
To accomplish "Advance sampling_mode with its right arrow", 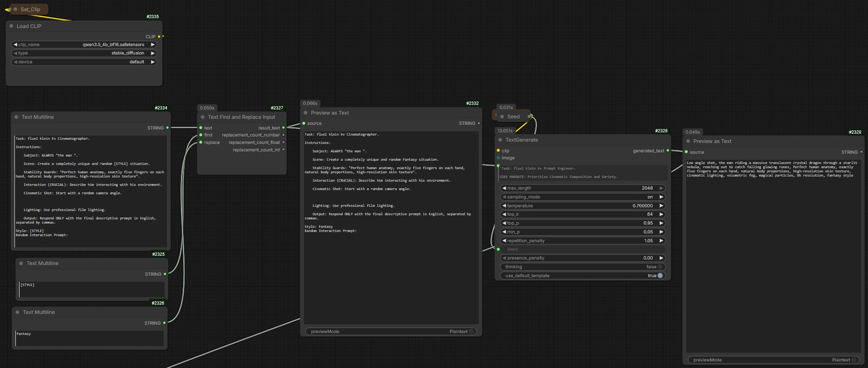I will 661,197.
